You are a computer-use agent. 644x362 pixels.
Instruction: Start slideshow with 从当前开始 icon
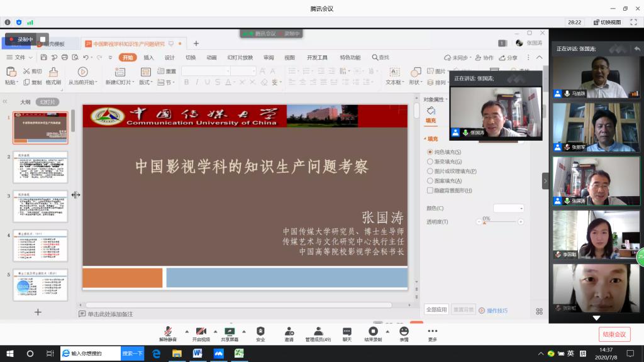[82, 72]
